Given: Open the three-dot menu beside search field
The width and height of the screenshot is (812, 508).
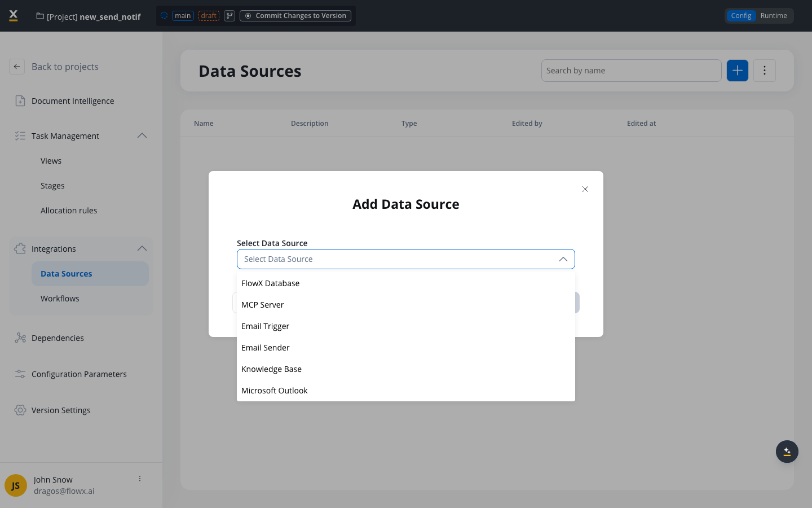Looking at the screenshot, I should 765,71.
